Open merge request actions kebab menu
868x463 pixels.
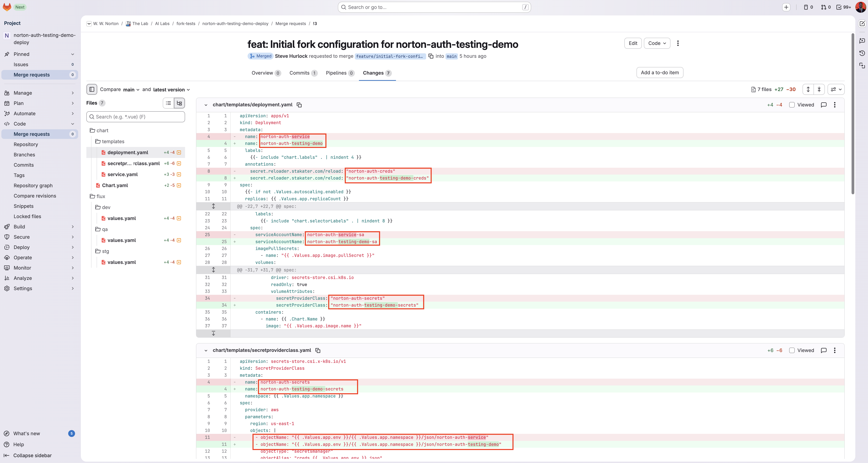[678, 43]
